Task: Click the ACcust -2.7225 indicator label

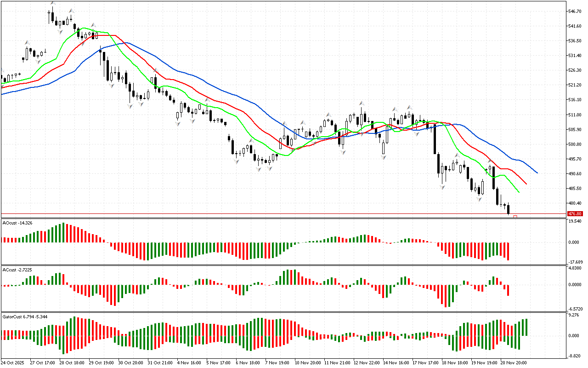Action: [17, 270]
